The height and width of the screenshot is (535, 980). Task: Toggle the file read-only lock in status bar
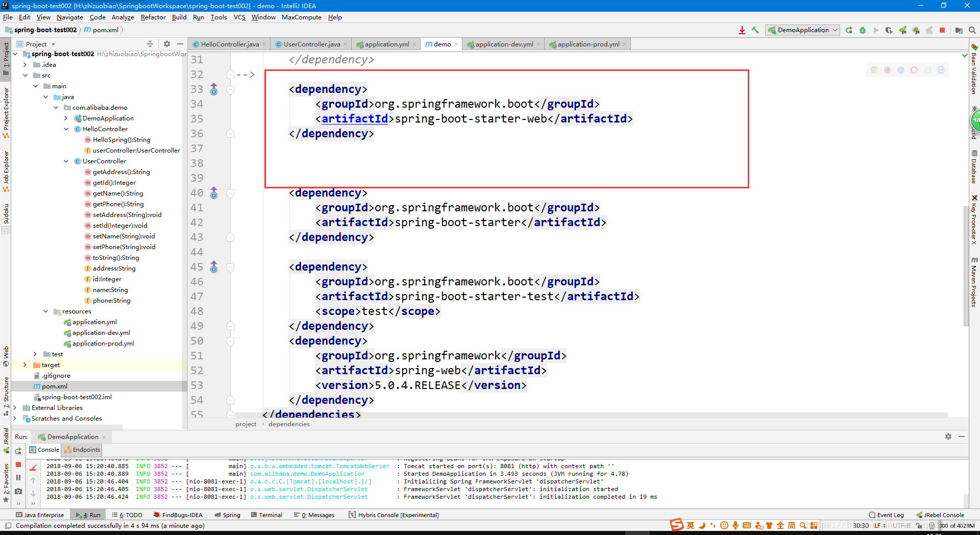(919, 525)
